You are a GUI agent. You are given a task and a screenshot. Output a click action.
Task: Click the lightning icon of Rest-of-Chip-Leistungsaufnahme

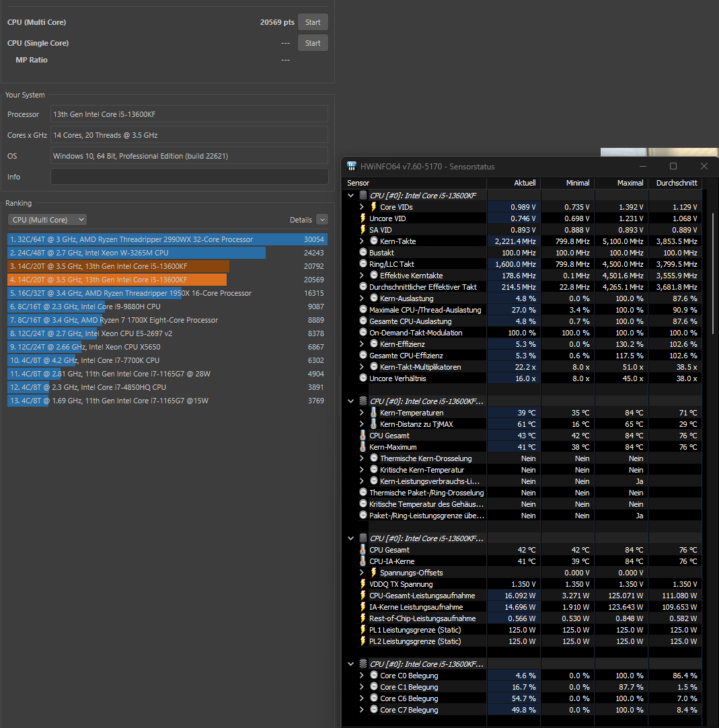click(x=363, y=618)
